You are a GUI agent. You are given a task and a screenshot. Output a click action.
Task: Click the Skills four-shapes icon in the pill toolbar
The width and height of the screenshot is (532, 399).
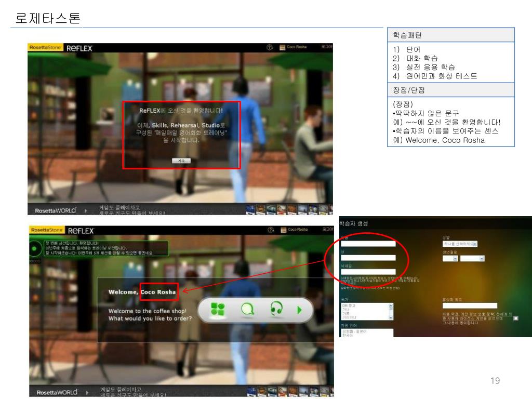[x=218, y=309]
